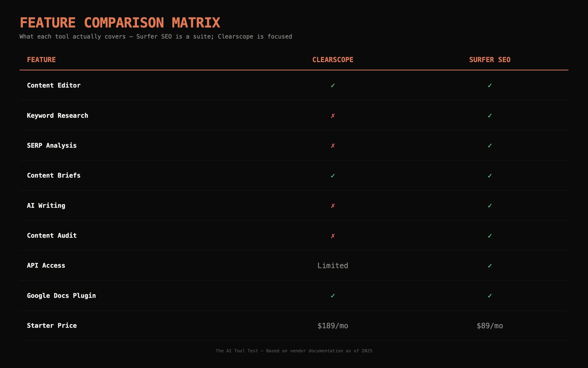
Task: Click the Surfer SEO checkmark for API Access
Action: pos(490,266)
